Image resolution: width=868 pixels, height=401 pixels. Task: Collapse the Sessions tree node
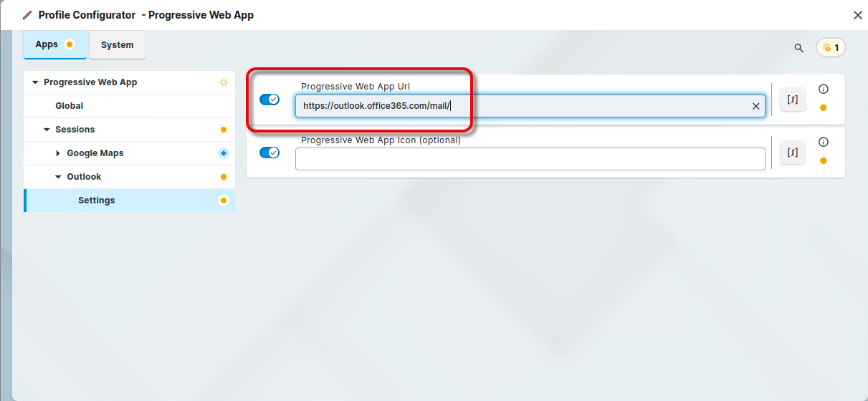47,130
